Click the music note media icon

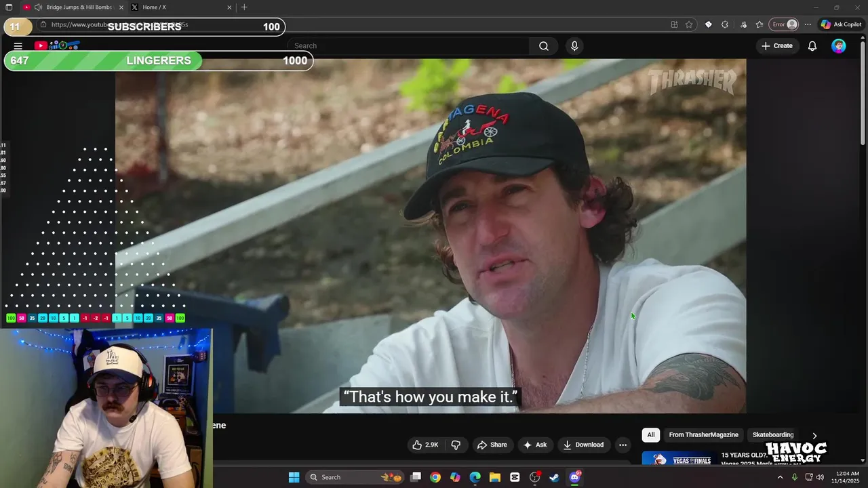coord(744,24)
